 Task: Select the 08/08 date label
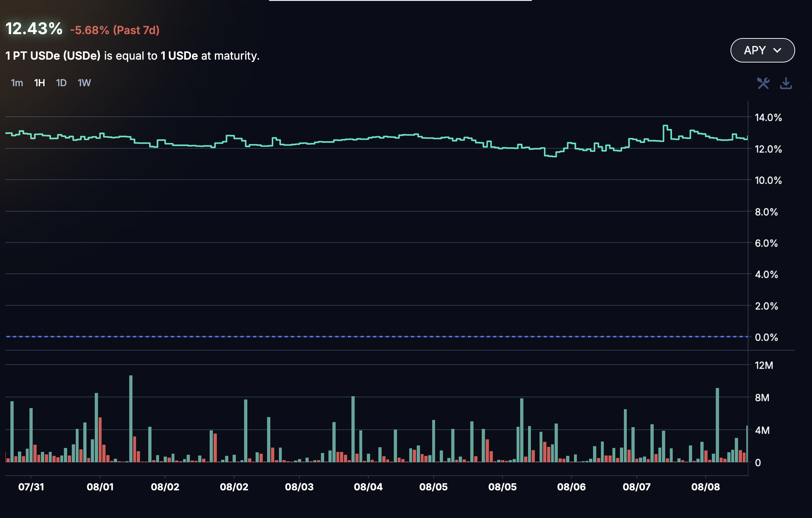(x=706, y=487)
